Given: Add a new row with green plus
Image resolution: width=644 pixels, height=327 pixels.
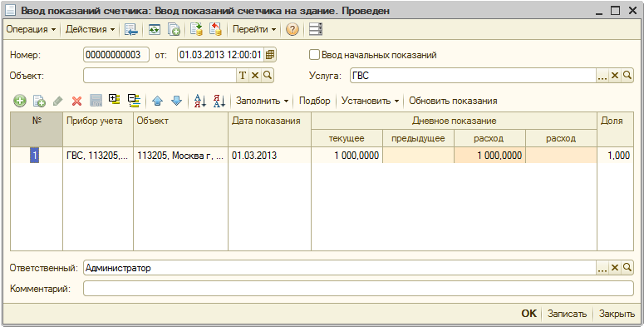Looking at the screenshot, I should coord(20,101).
